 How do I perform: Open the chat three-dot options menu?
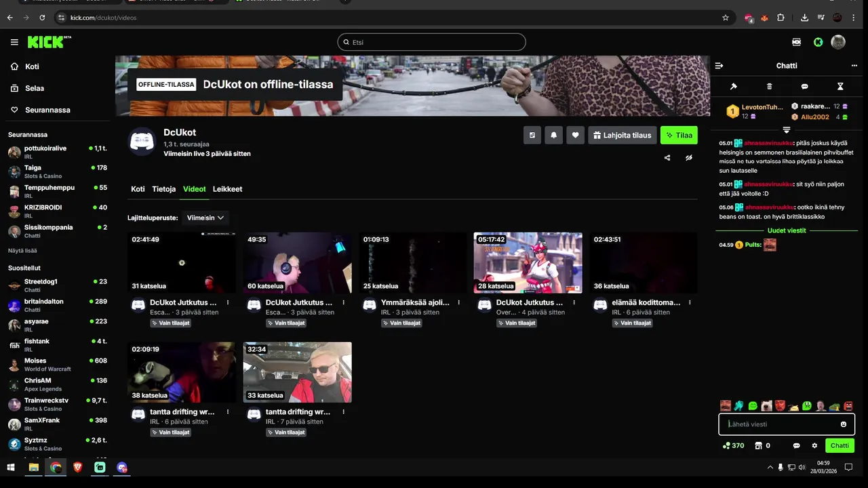[854, 66]
